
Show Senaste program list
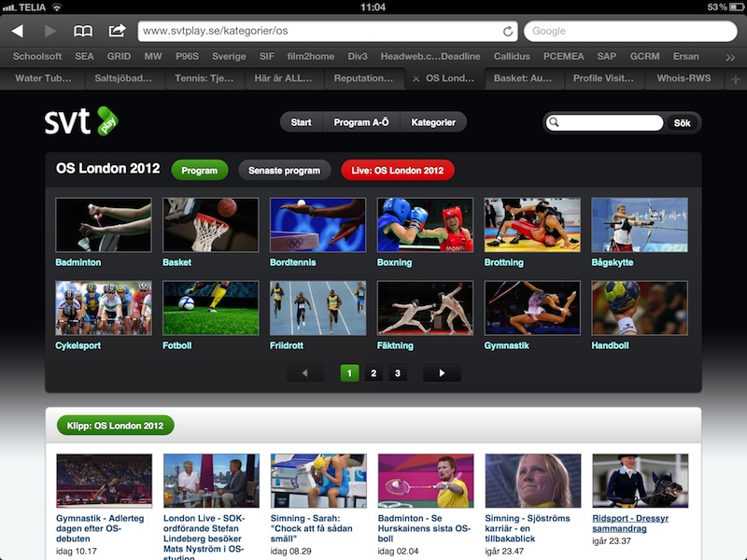[285, 171]
